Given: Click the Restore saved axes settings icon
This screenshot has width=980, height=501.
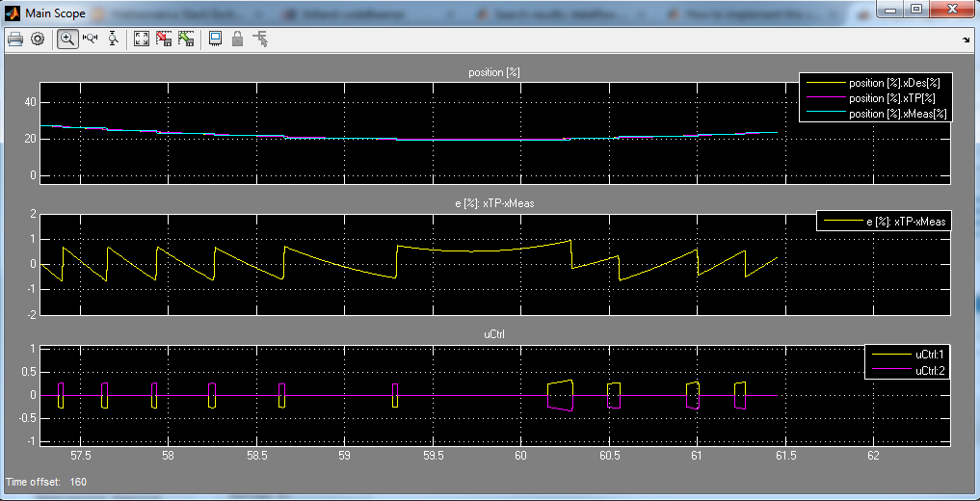Looking at the screenshot, I should coord(186,40).
